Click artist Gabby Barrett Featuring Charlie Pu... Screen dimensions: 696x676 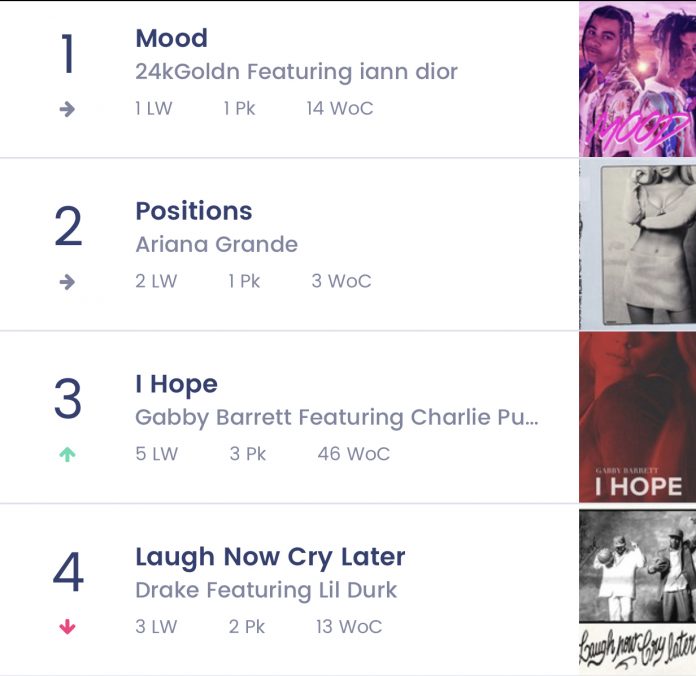point(337,418)
